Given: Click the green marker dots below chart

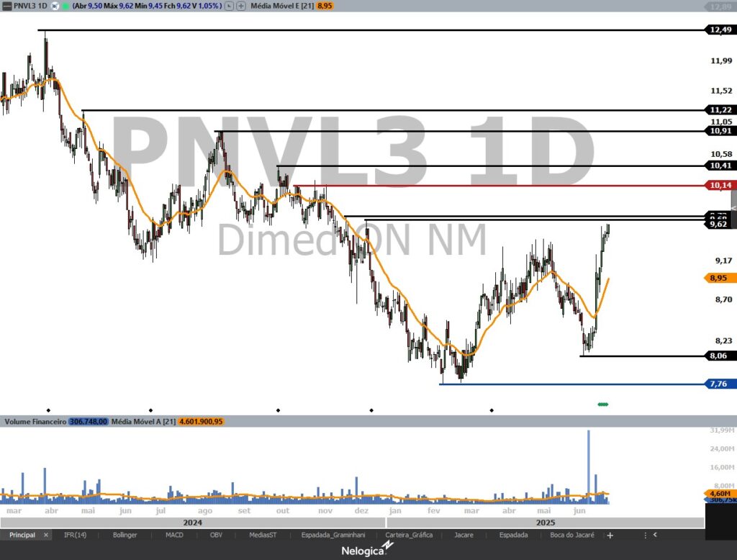Looking at the screenshot, I should [603, 405].
